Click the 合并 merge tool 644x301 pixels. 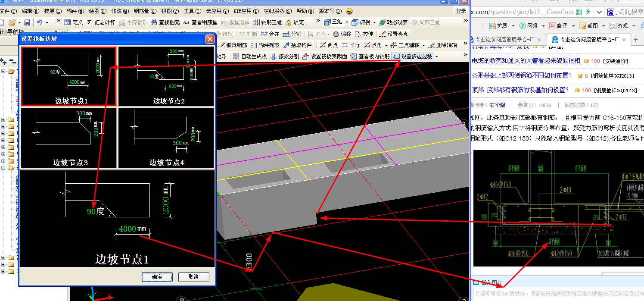(270, 34)
